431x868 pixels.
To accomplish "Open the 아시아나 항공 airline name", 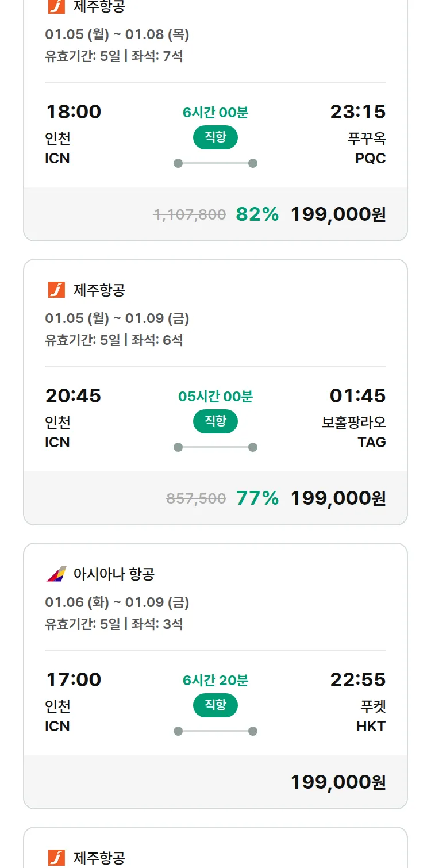I will (x=114, y=574).
